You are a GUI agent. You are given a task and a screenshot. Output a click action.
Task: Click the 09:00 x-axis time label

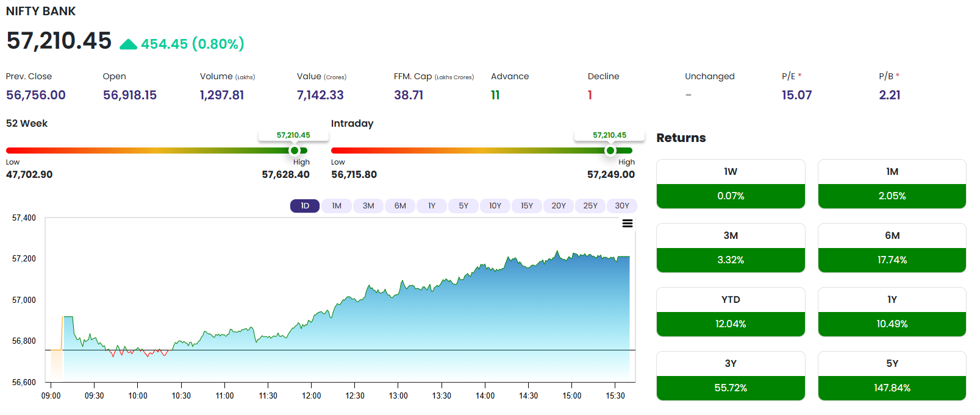[51, 395]
